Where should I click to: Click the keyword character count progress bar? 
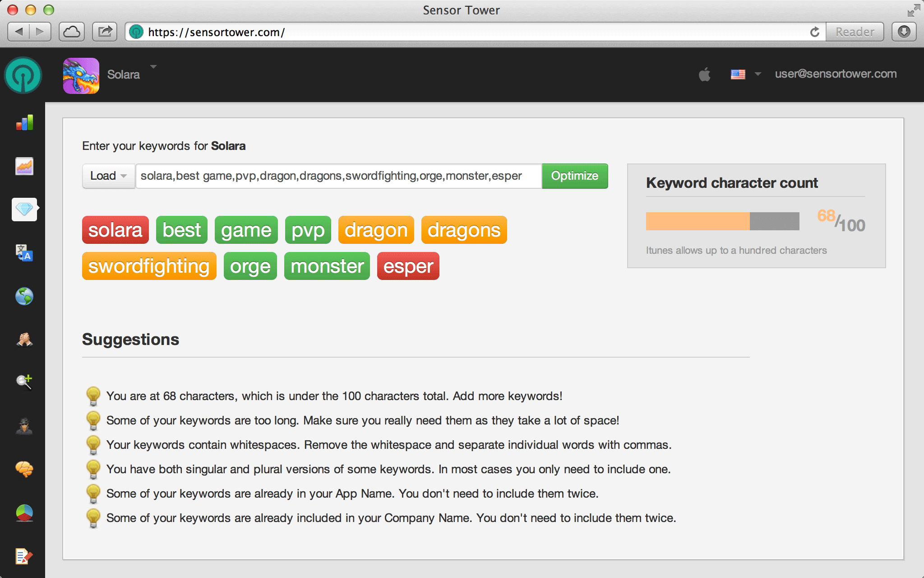click(722, 221)
